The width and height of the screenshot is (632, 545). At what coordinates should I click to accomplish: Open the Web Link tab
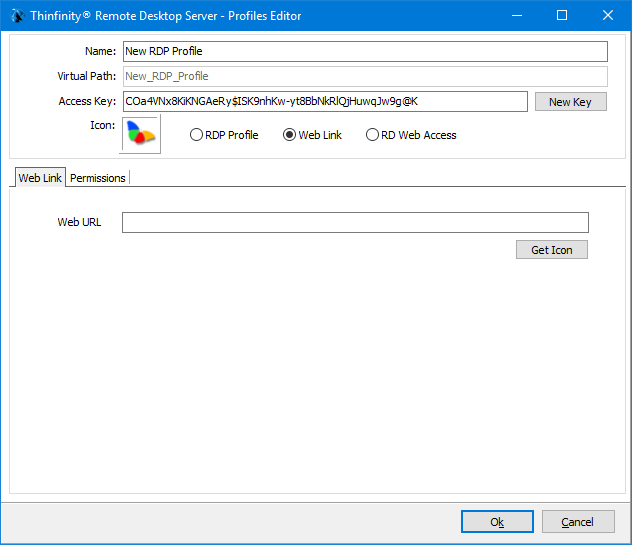click(x=40, y=178)
